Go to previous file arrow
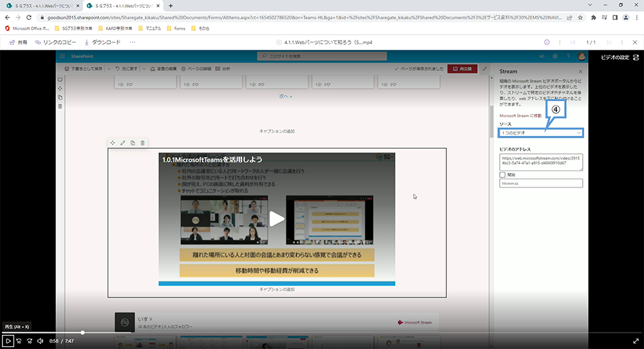644x349 pixels. point(573,42)
